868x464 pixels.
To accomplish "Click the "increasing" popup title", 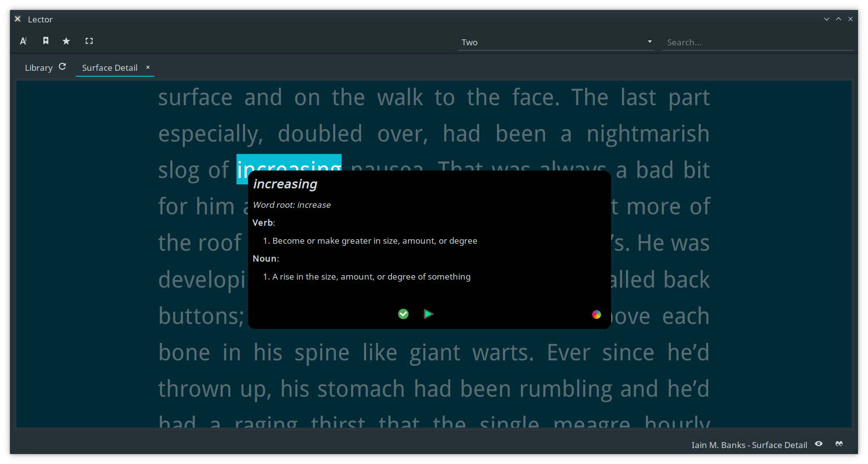I will (x=285, y=184).
